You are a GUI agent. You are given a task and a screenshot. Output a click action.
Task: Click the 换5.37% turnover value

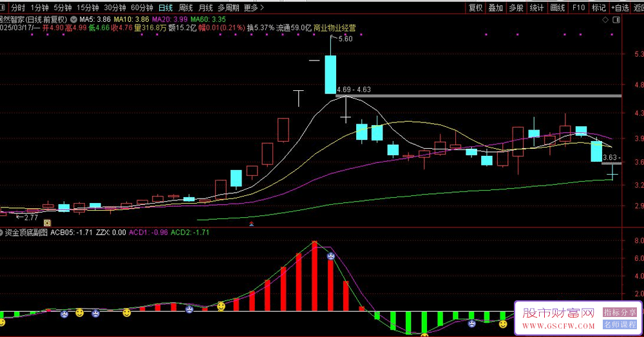click(260, 28)
